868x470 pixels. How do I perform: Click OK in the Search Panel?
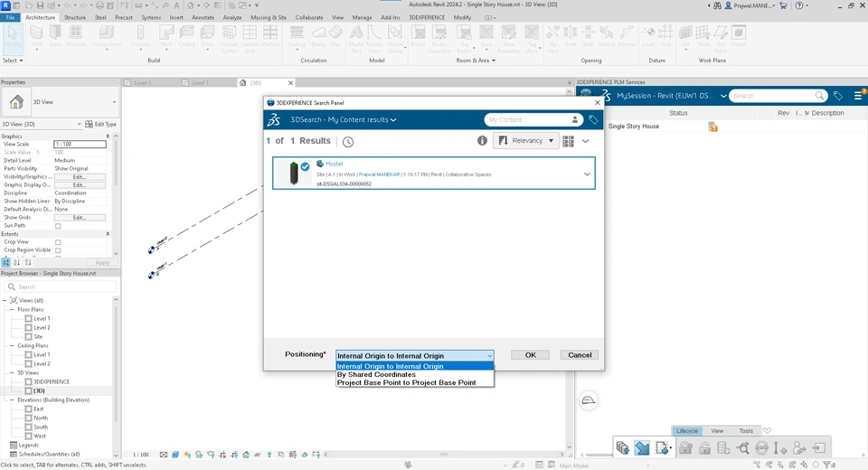(x=531, y=355)
